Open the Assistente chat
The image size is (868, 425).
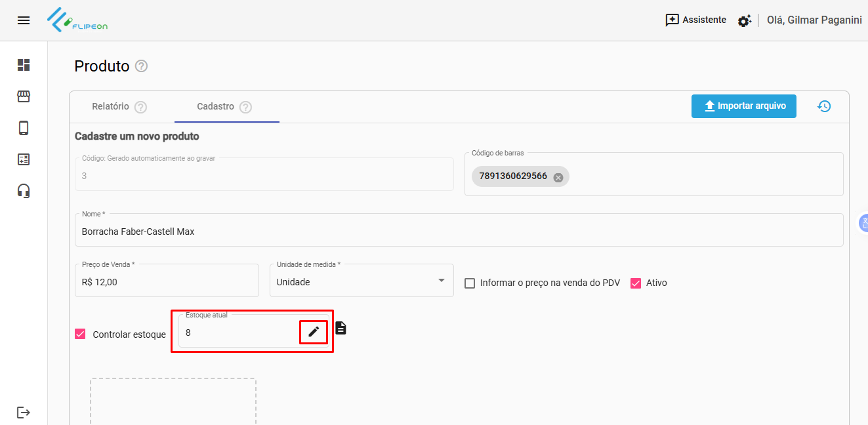695,20
